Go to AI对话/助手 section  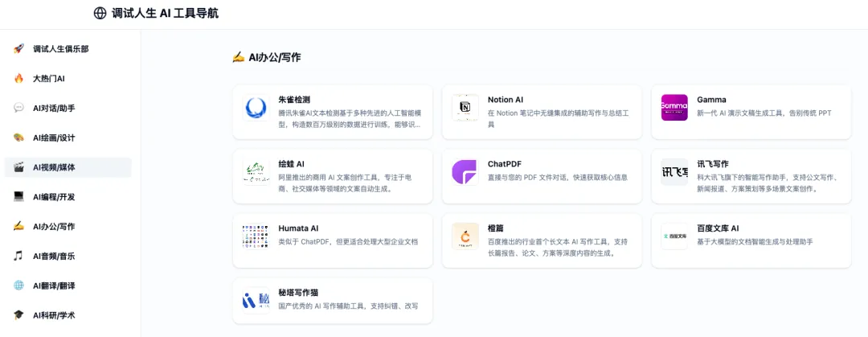(x=68, y=108)
